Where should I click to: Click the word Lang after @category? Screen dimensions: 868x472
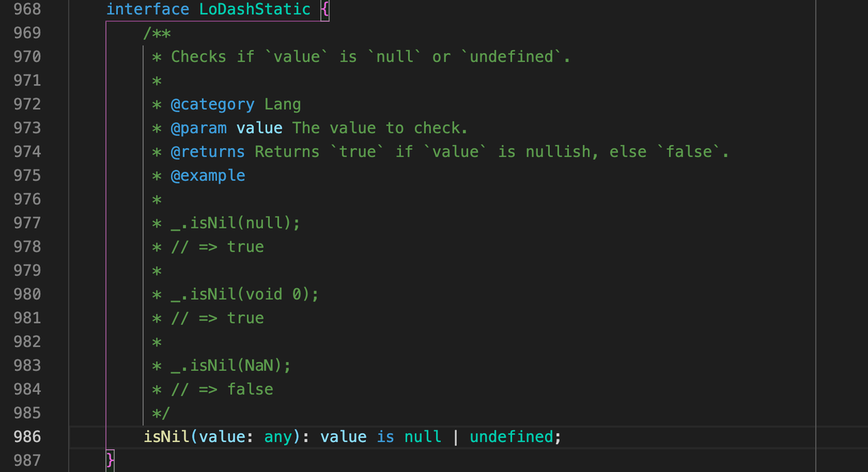point(282,104)
